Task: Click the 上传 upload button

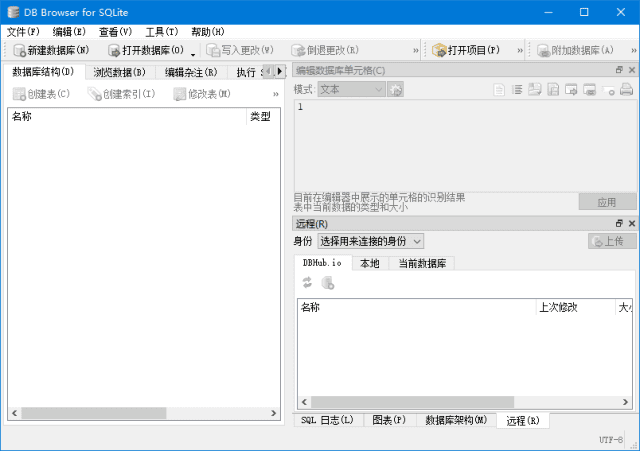Action: click(612, 241)
